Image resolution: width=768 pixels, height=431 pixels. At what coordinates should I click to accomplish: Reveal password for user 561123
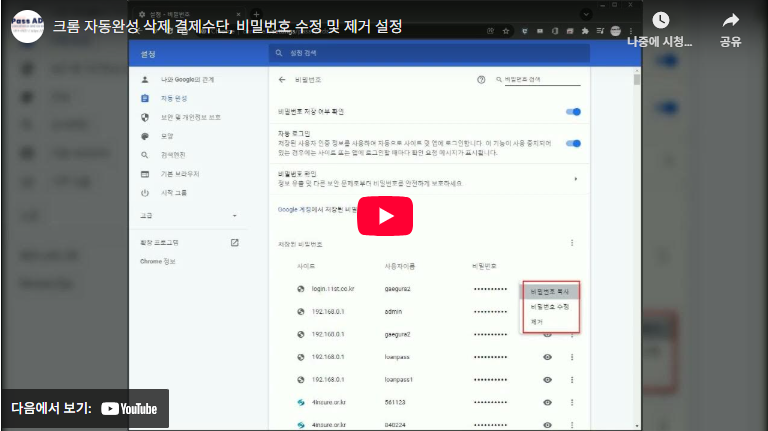(548, 402)
